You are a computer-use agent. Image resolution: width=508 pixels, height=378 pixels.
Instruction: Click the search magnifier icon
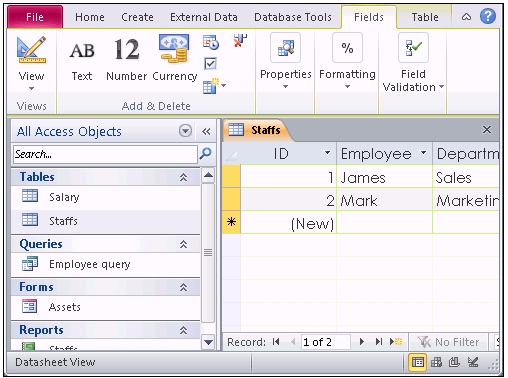206,154
